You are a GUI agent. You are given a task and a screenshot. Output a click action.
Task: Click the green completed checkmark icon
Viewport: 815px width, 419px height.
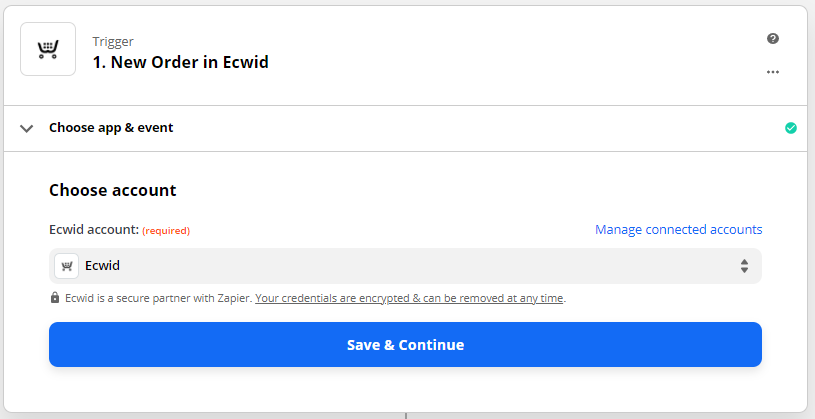coord(791,128)
